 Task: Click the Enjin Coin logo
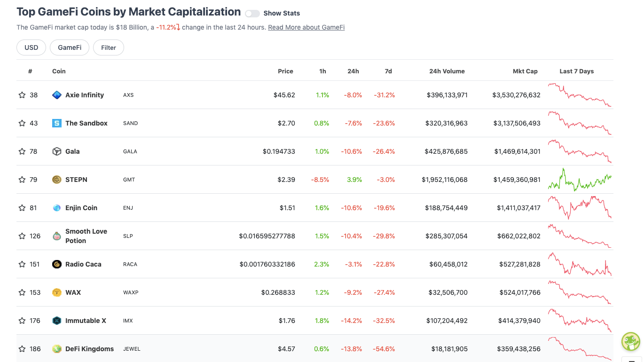pyautogui.click(x=57, y=208)
